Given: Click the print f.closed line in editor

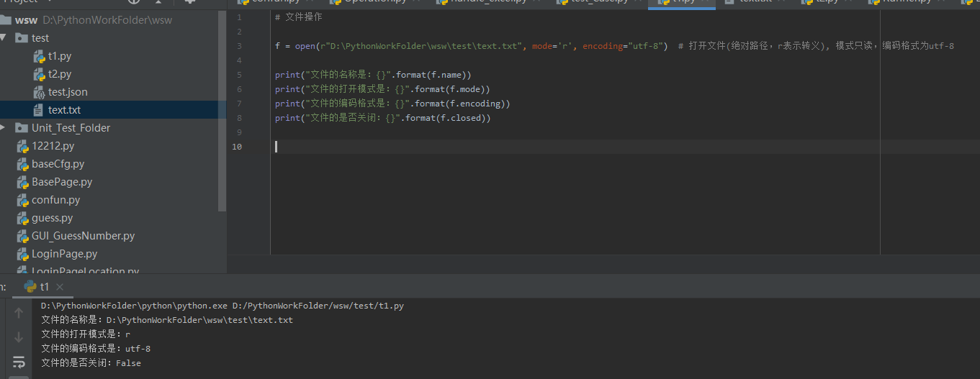Looking at the screenshot, I should 382,118.
